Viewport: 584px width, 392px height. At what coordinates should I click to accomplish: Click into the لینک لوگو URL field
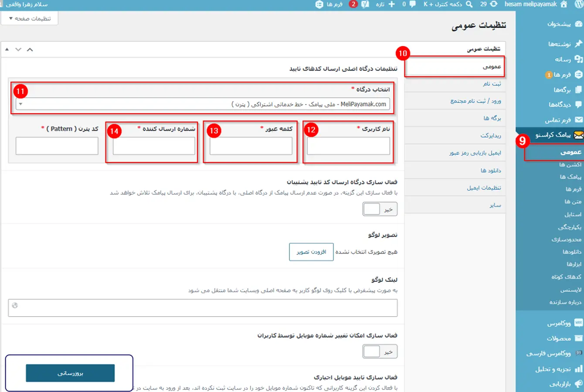pyautogui.click(x=203, y=308)
